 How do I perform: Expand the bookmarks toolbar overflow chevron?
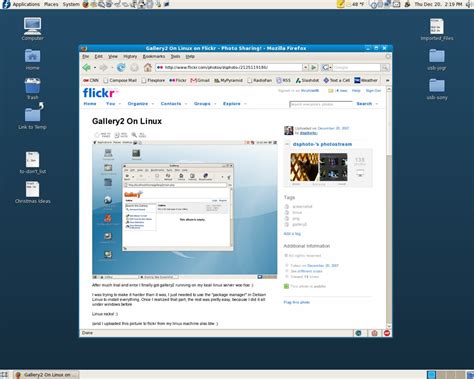tap(387, 80)
